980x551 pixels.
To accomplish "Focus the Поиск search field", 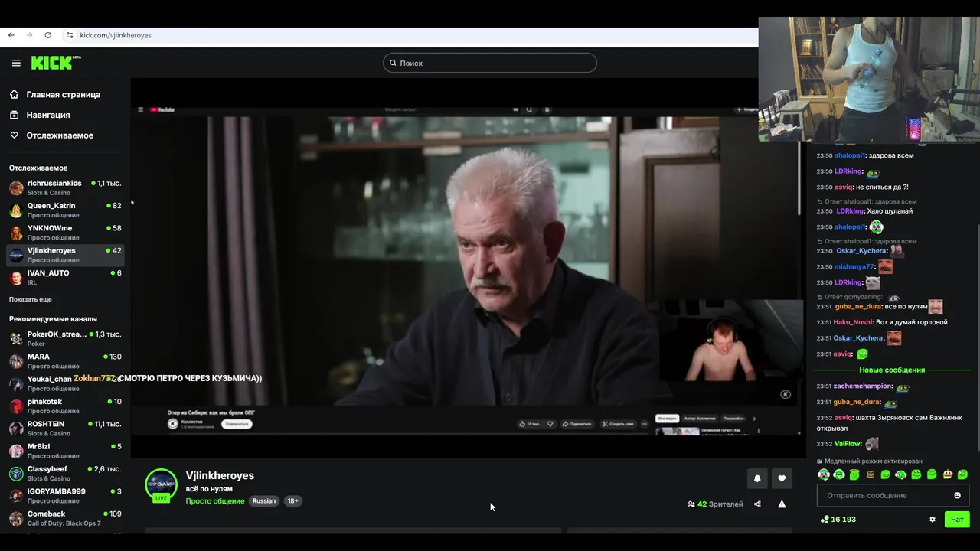I will [490, 63].
